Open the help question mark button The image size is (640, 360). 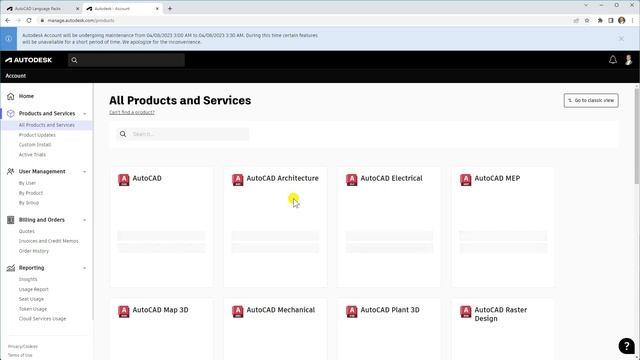(627, 346)
